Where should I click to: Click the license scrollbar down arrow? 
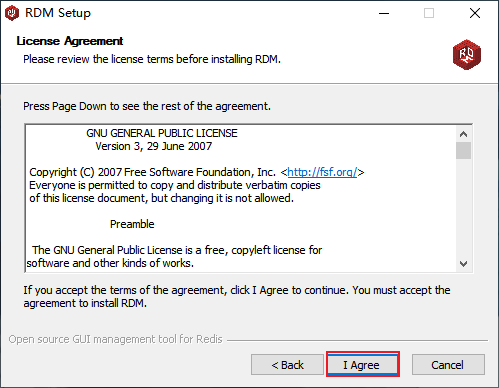[463, 264]
